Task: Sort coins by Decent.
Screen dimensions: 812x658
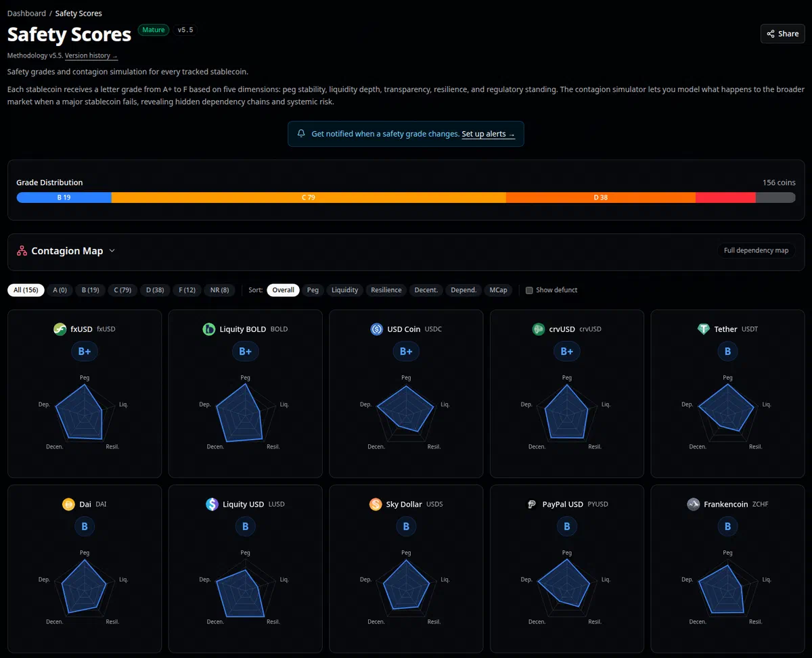Action: pyautogui.click(x=426, y=290)
